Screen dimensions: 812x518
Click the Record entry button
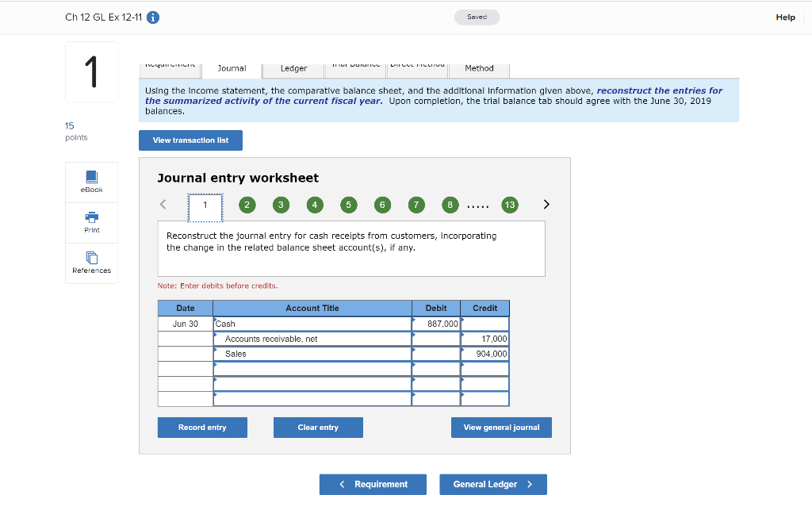[202, 428]
